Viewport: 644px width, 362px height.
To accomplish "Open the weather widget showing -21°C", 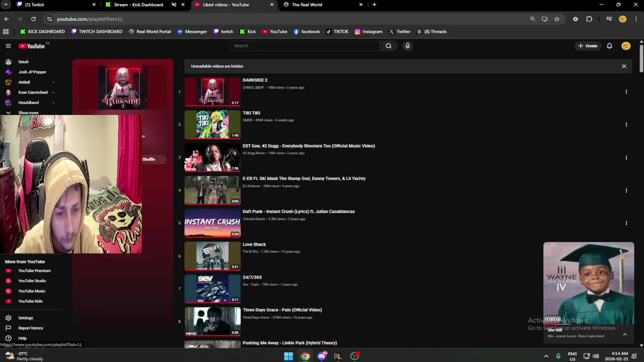I will pos(24,356).
